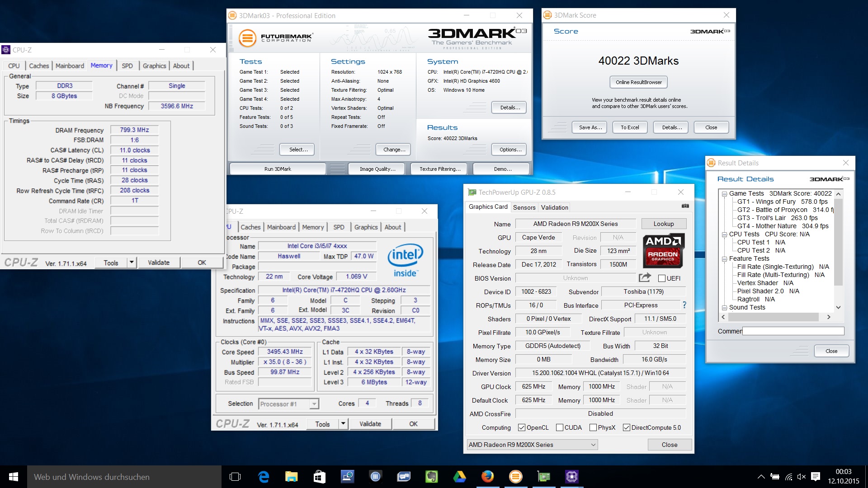This screenshot has width=868, height=488.
Task: Click the GPU-Z BIOS export share icon
Action: [x=645, y=277]
